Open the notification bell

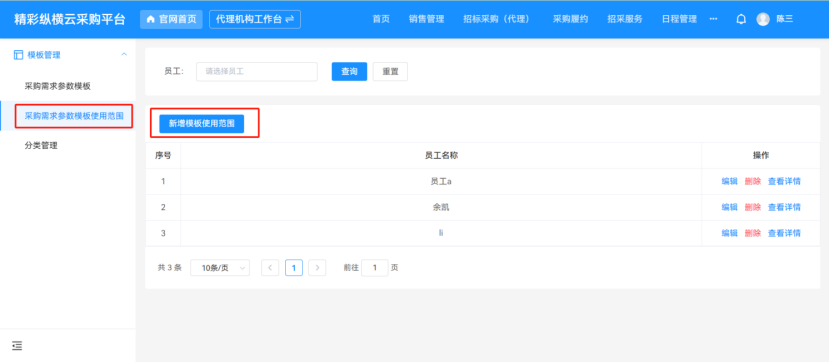[741, 19]
